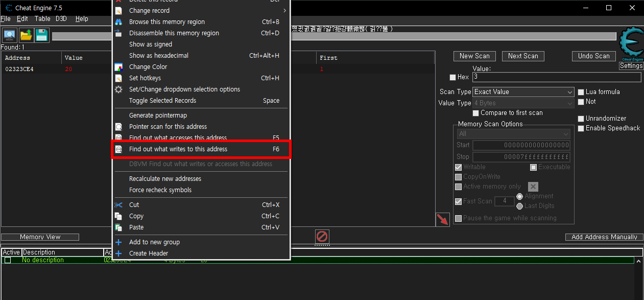The height and width of the screenshot is (300, 644).
Task: Click the red arrow add-to-list icon
Action: (443, 219)
